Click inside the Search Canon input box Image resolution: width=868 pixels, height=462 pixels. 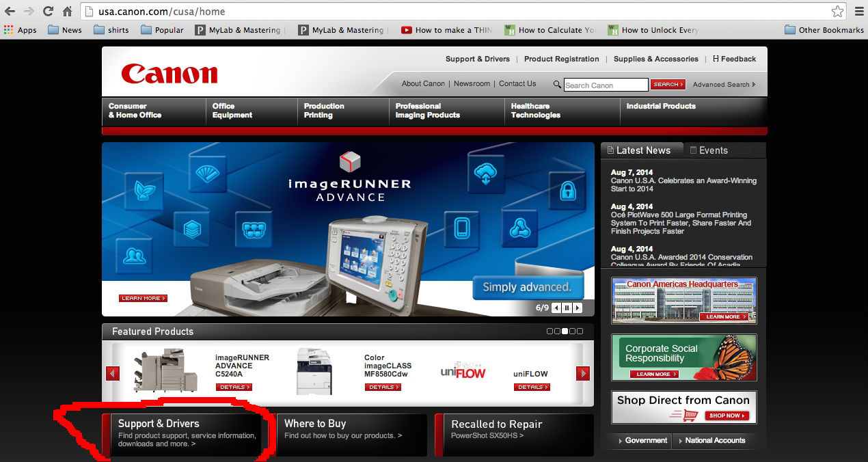(x=605, y=84)
